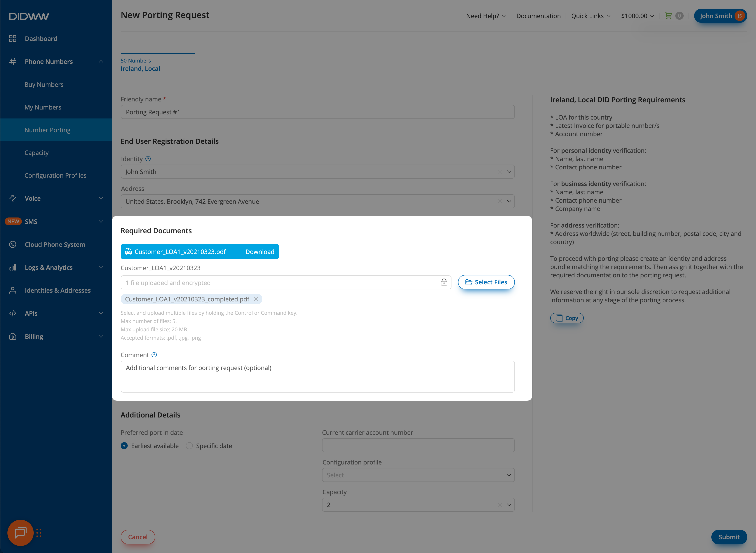
Task: Click the Current carrier account number field
Action: 418,445
